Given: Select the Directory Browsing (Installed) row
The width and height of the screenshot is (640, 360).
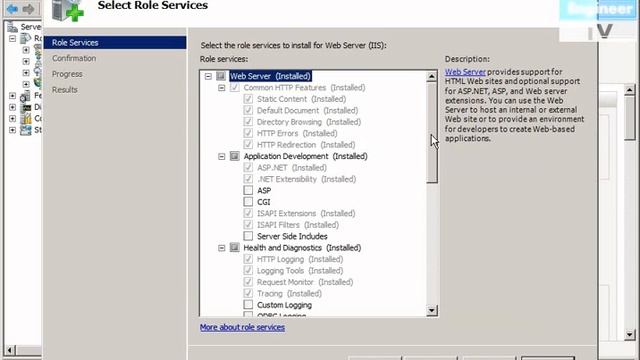Looking at the screenshot, I should click(309, 122).
